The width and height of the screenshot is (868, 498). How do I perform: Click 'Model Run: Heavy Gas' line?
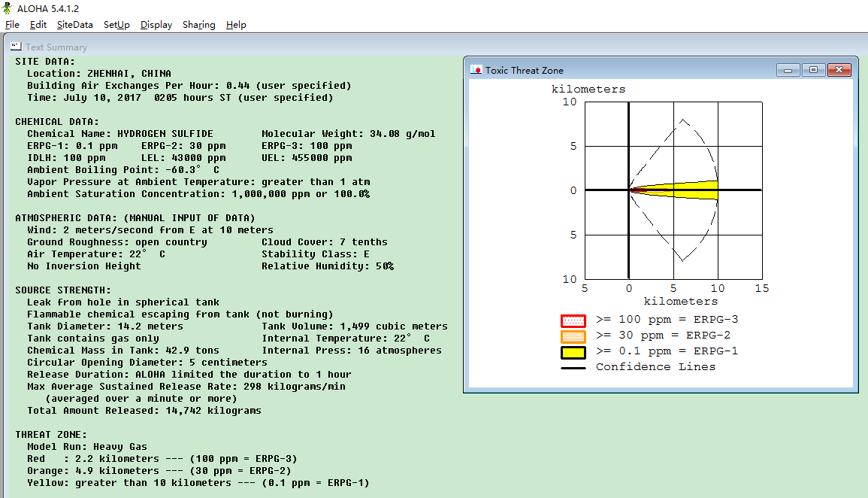[x=87, y=447]
